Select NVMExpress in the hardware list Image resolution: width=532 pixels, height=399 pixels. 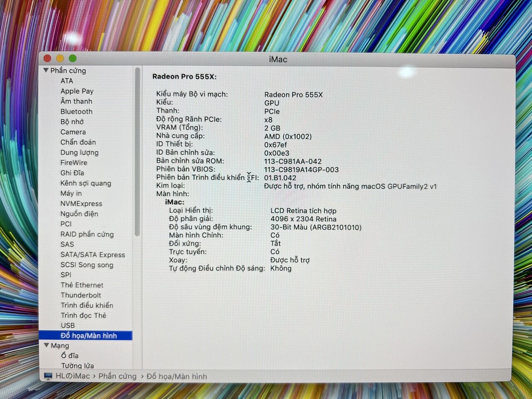(x=81, y=203)
